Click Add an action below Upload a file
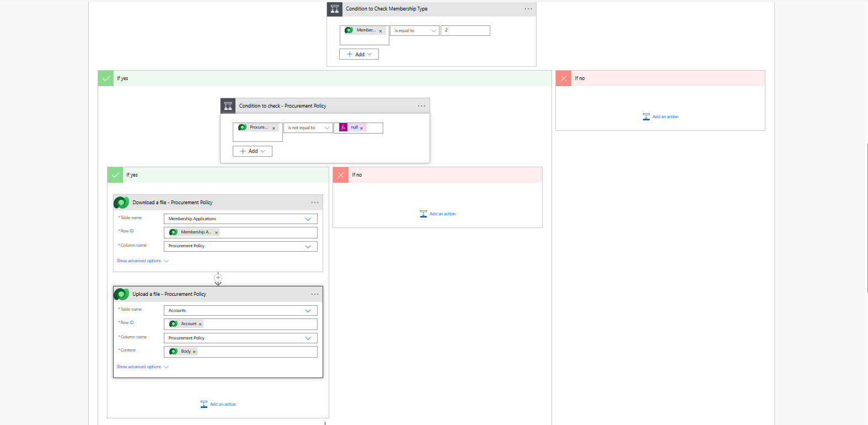This screenshot has height=425, width=868. (x=218, y=405)
